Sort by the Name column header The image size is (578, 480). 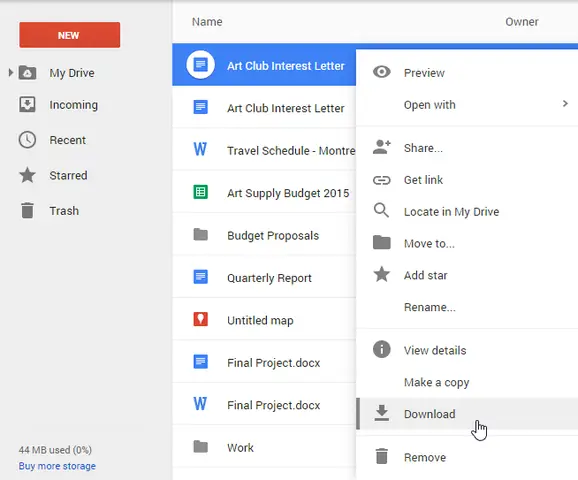tap(207, 22)
